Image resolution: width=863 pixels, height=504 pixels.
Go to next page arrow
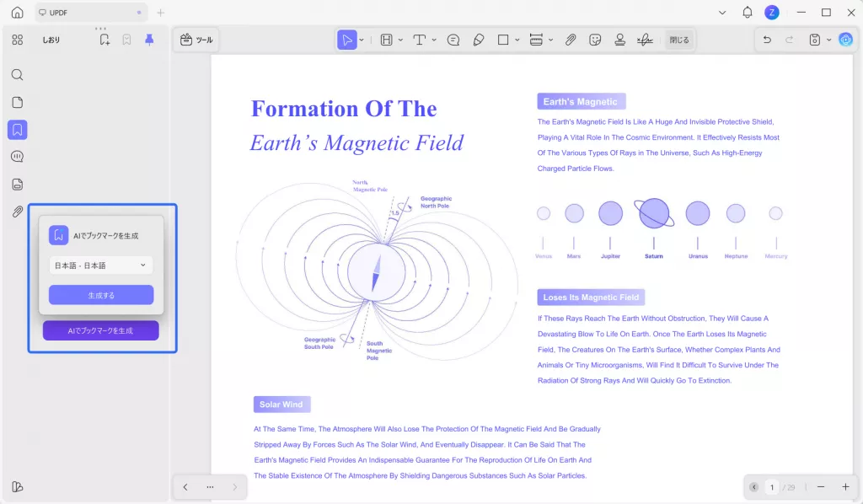(234, 487)
